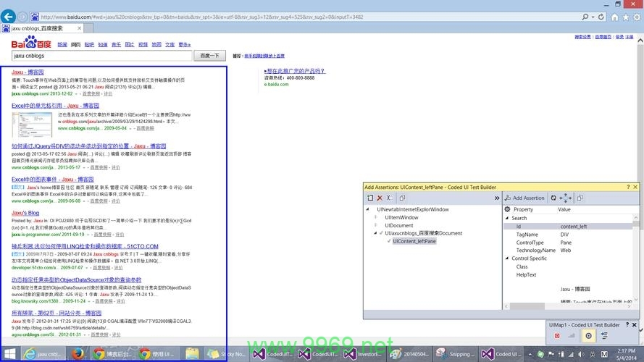
Task: Click the refresh icon beside Add Assertion
Action: pyautogui.click(x=553, y=198)
